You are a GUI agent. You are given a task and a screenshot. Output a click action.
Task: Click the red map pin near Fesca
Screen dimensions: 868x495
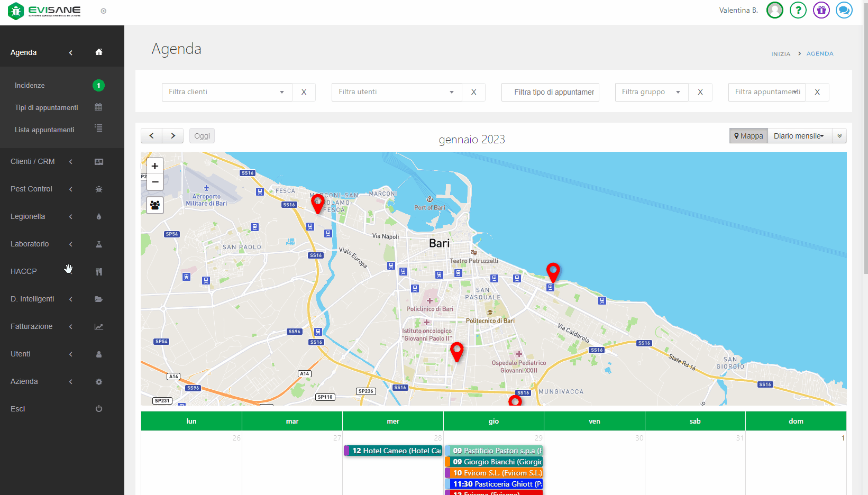pos(317,204)
